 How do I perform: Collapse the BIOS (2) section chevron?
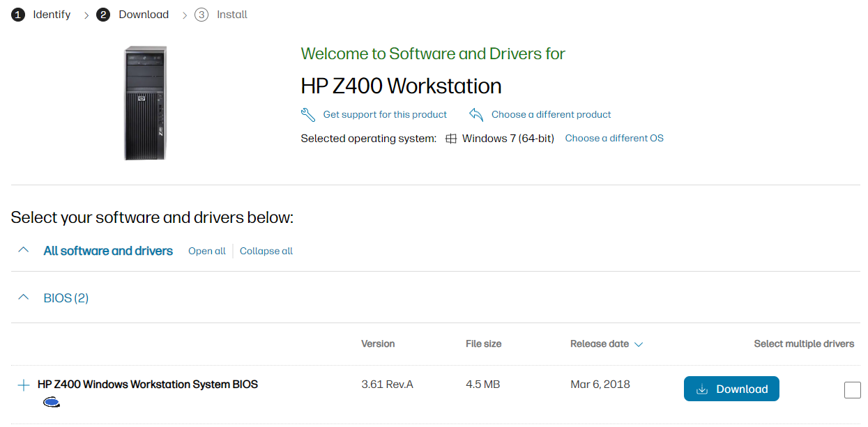click(x=23, y=297)
